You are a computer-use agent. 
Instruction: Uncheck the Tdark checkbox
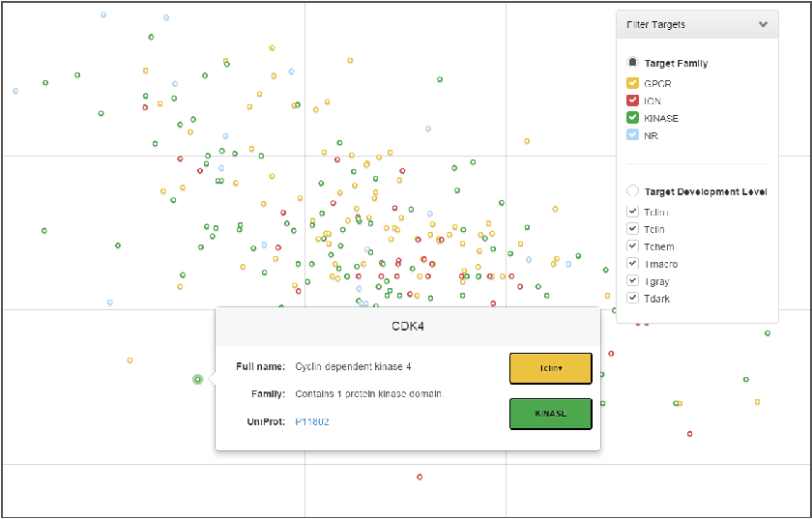point(632,299)
